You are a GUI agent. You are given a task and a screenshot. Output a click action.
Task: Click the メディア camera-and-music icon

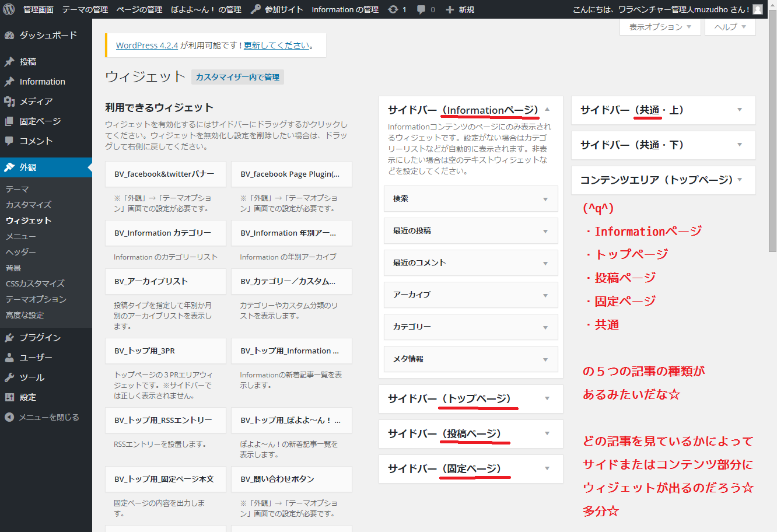click(x=9, y=101)
